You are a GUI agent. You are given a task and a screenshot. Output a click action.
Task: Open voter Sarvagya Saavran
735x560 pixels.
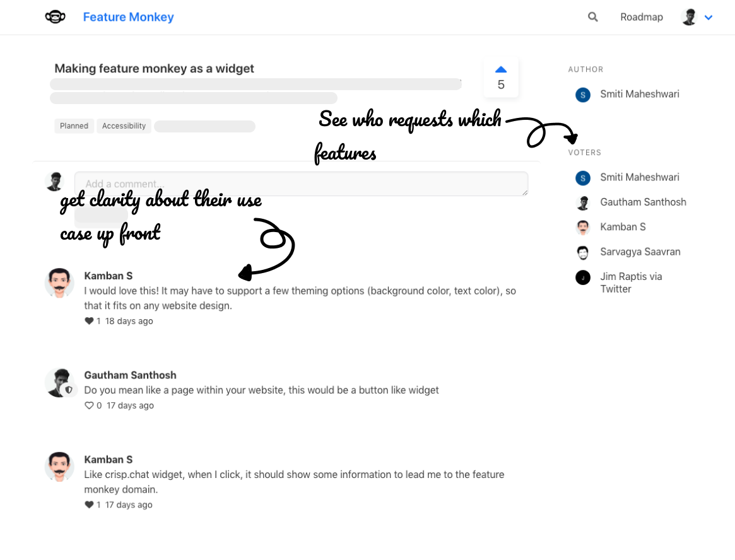point(640,252)
